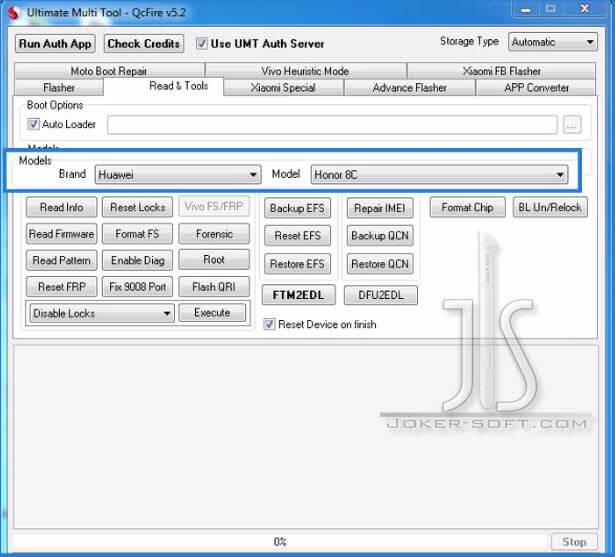615x557 pixels.
Task: Click the Read Info button
Action: coord(62,207)
